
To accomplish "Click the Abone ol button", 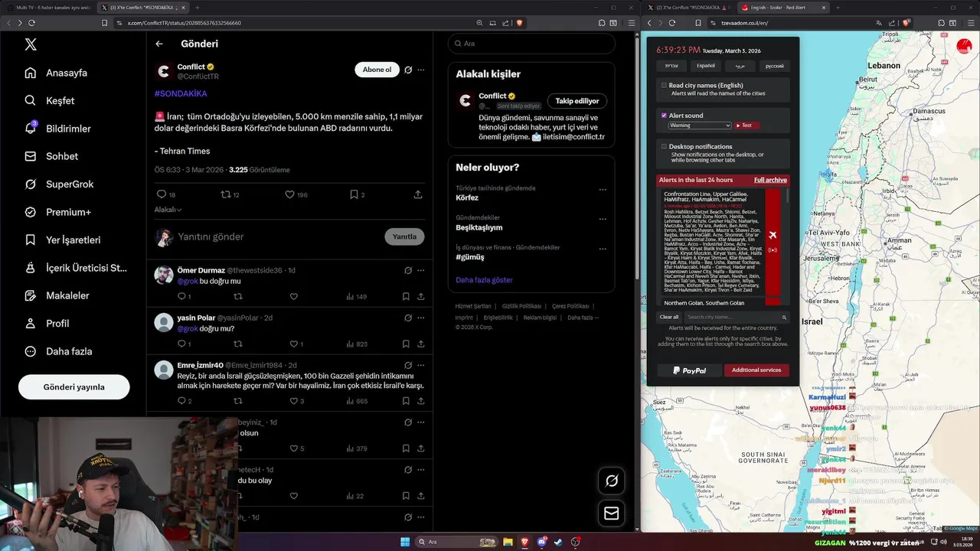I will 377,70.
